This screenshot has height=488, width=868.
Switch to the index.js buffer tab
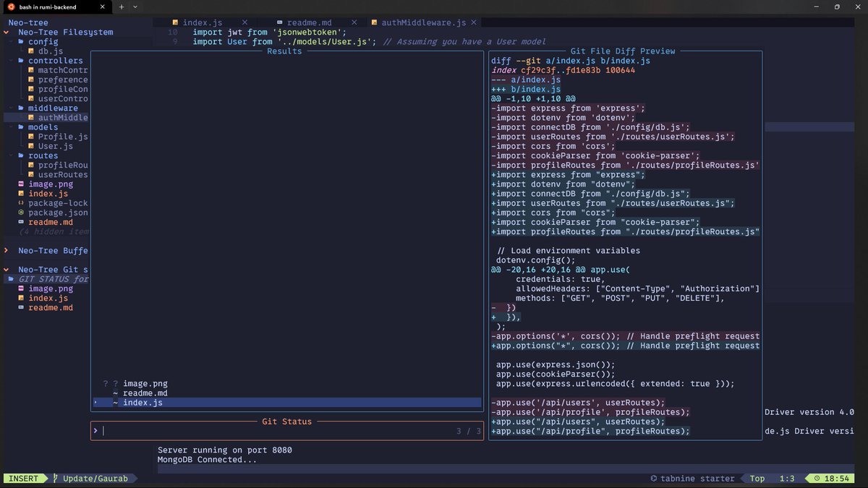pos(203,22)
